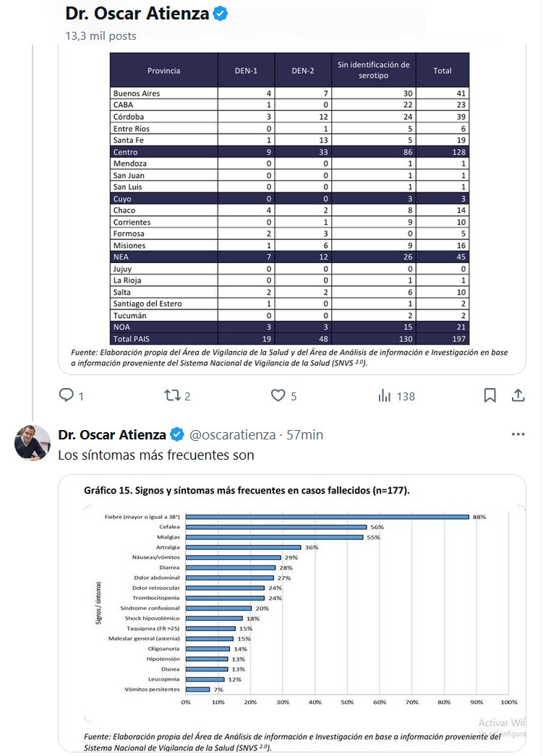
Task: Click verified badge beside the @oscaratienza handle
Action: click(x=177, y=434)
